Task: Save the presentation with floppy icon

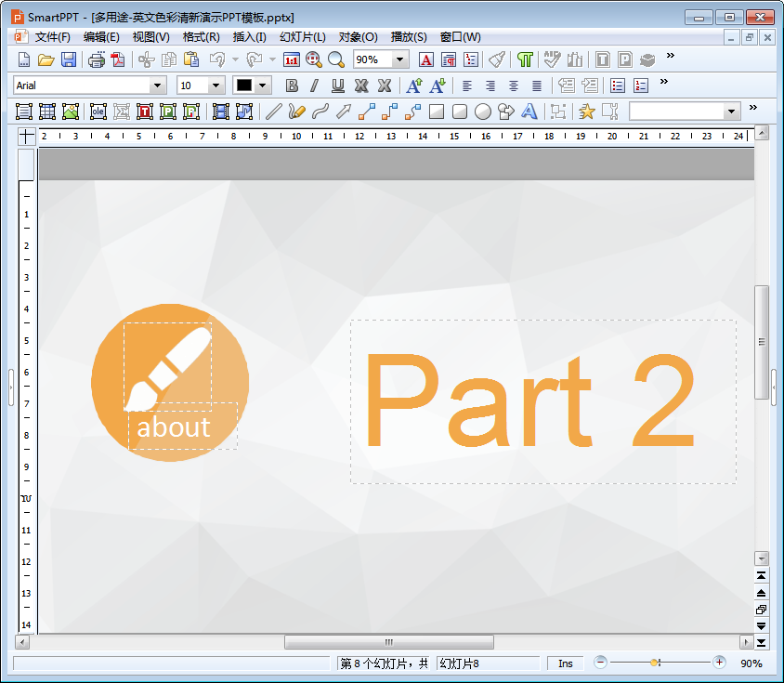Action: tap(69, 59)
